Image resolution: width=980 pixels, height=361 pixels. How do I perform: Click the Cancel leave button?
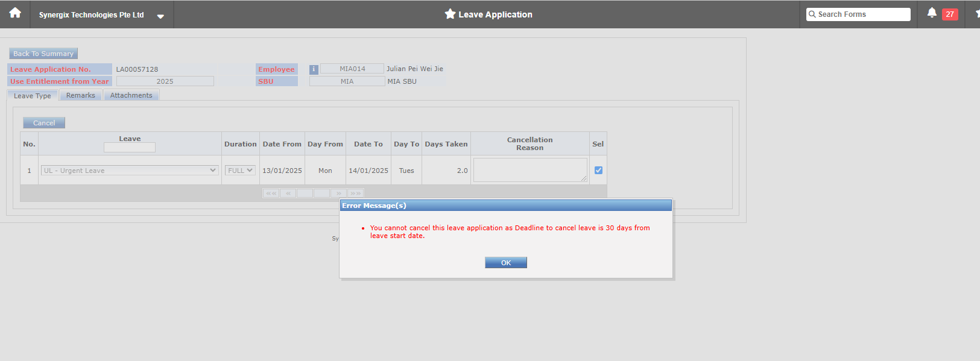point(44,123)
